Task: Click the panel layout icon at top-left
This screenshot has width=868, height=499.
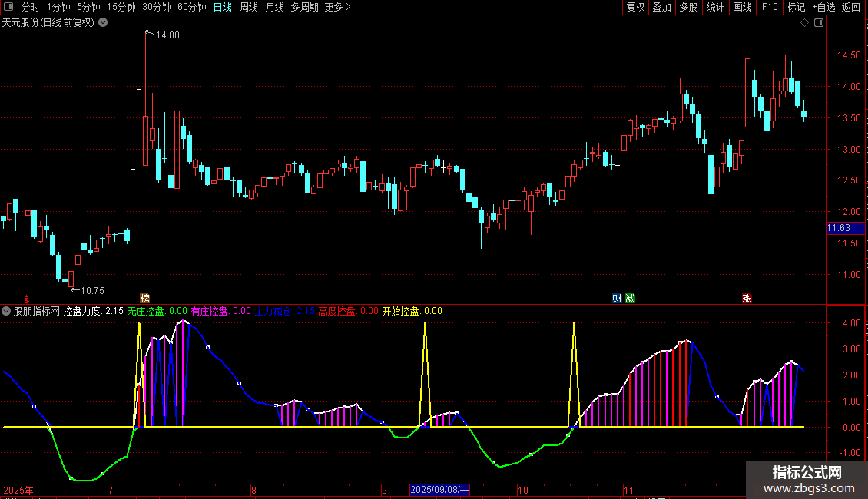Action: coord(8,7)
